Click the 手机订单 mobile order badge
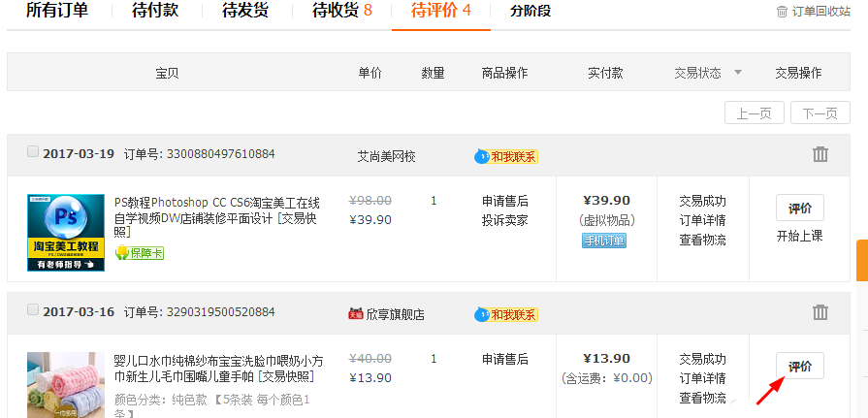Screen dimensions: 868x418 [x=603, y=241]
